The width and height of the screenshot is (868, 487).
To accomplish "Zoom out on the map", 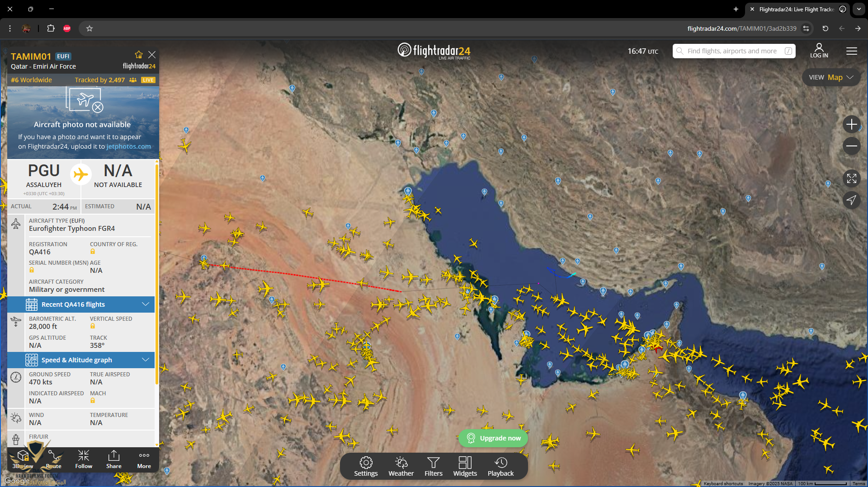I will [851, 146].
